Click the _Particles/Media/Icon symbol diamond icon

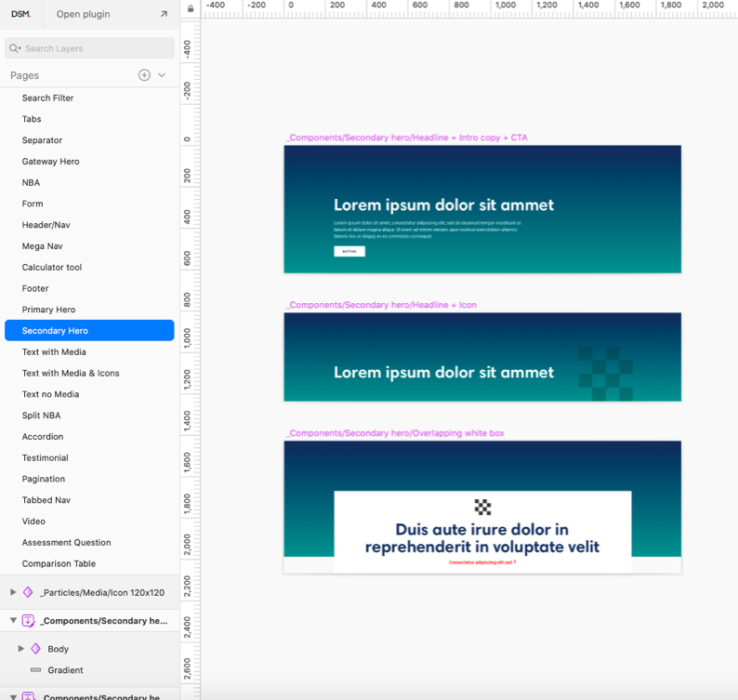pos(28,592)
